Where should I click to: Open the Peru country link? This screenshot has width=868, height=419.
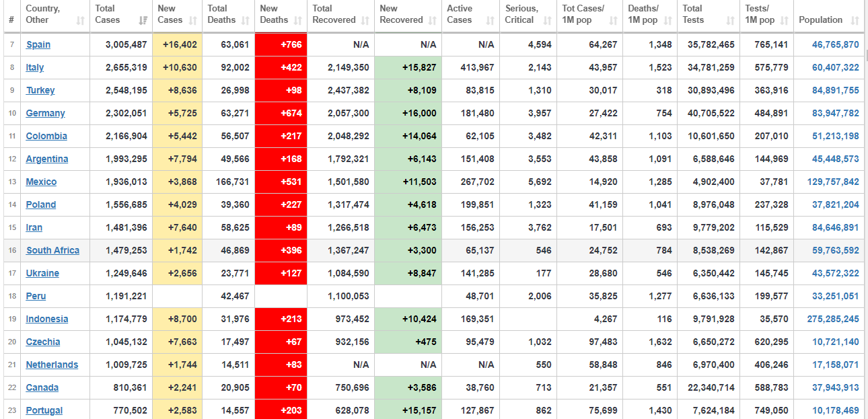coord(36,296)
